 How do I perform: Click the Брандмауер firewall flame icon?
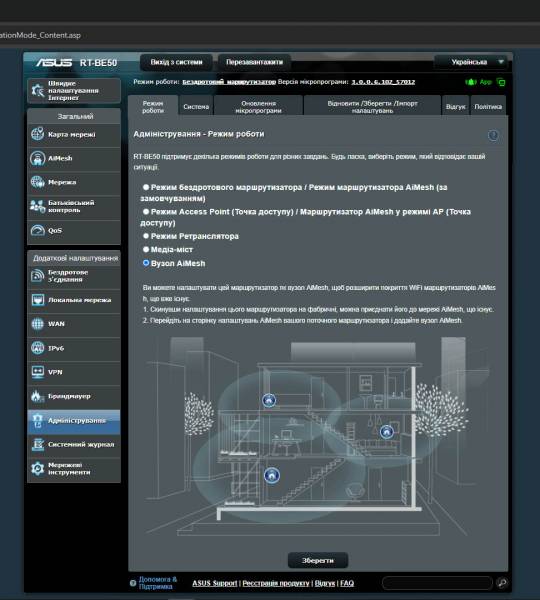[38, 396]
